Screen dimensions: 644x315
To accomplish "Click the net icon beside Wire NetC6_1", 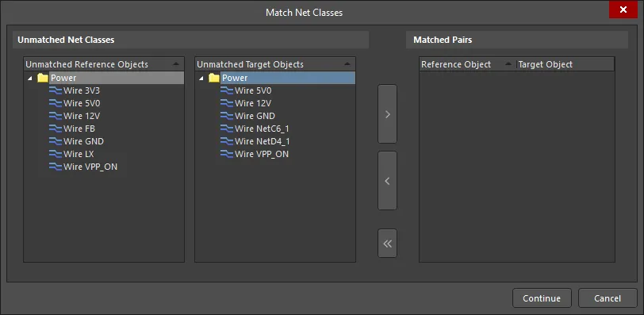I will pyautogui.click(x=227, y=129).
